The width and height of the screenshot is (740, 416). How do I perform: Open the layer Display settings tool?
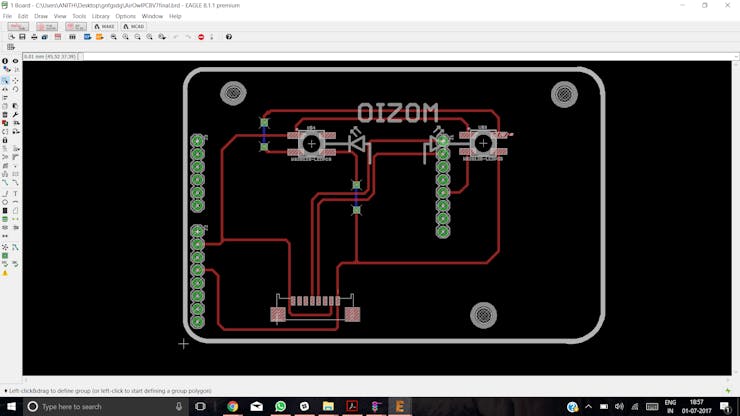(5, 69)
